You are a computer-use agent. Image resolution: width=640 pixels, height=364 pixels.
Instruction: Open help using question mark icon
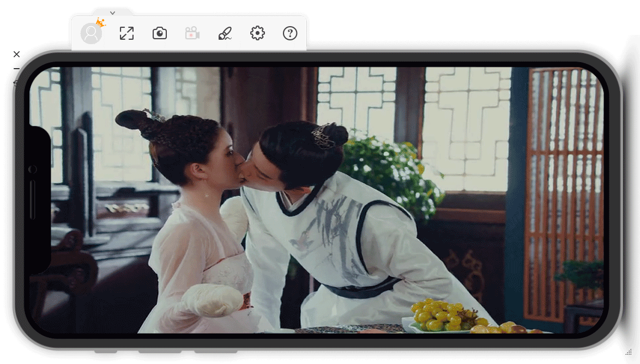tap(290, 33)
